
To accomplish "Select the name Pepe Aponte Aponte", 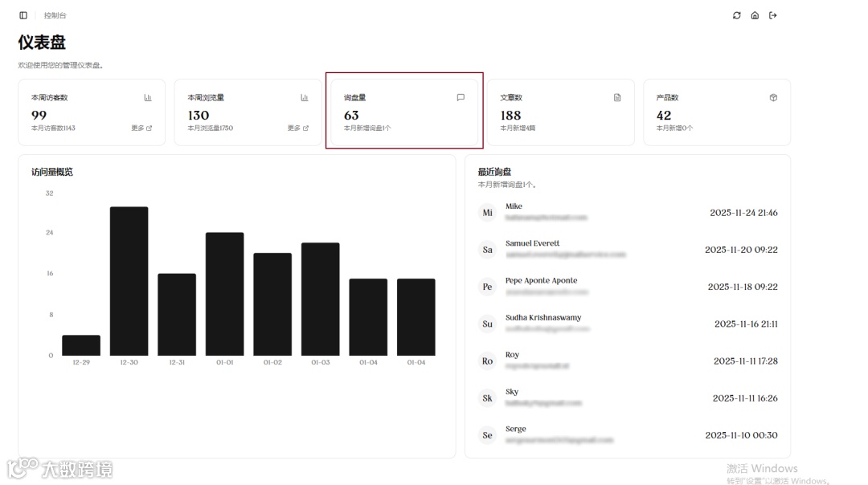I will click(x=541, y=280).
